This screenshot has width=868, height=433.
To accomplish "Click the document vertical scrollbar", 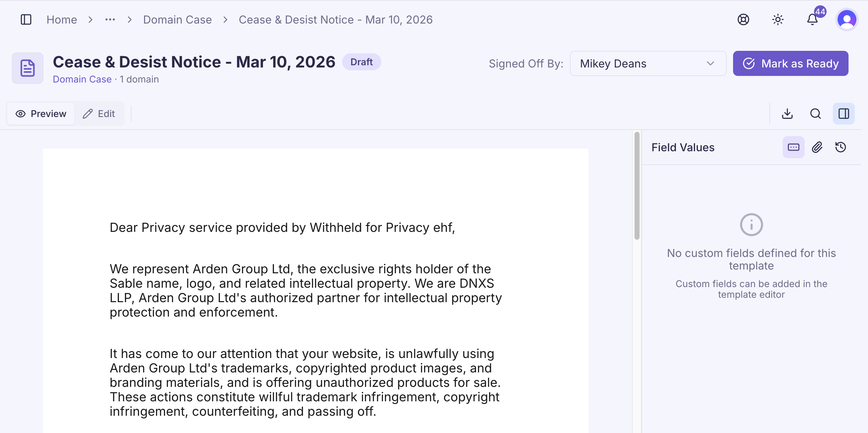I will 636,185.
